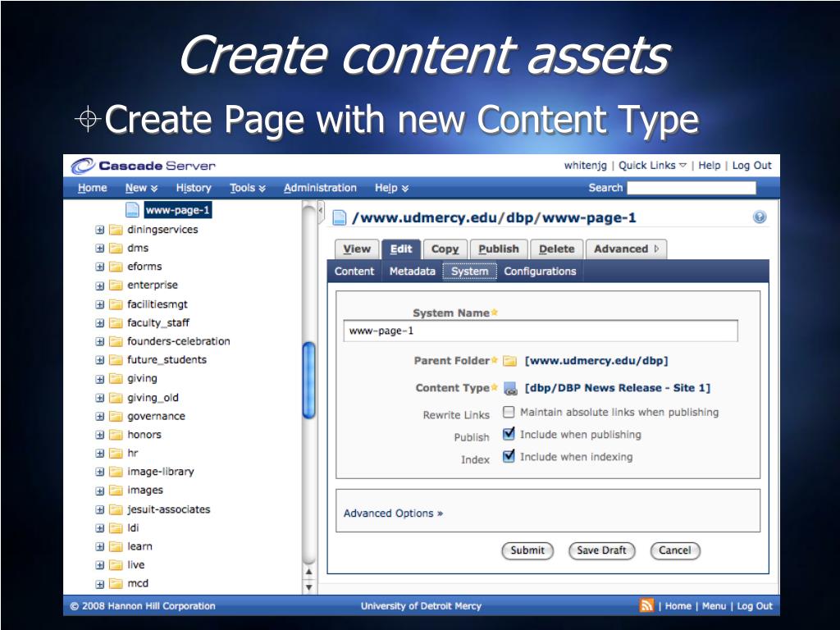
Task: Uncheck Include when indexing
Action: pos(509,456)
